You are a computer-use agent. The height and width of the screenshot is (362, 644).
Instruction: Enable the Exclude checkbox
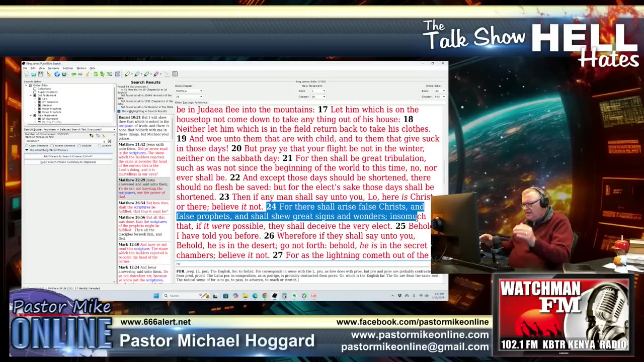coord(79,146)
